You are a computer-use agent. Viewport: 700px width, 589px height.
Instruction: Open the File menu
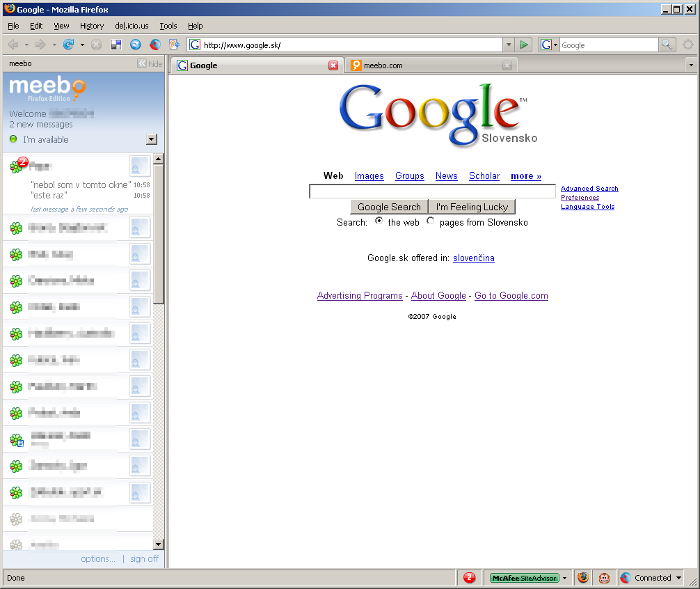click(13, 26)
